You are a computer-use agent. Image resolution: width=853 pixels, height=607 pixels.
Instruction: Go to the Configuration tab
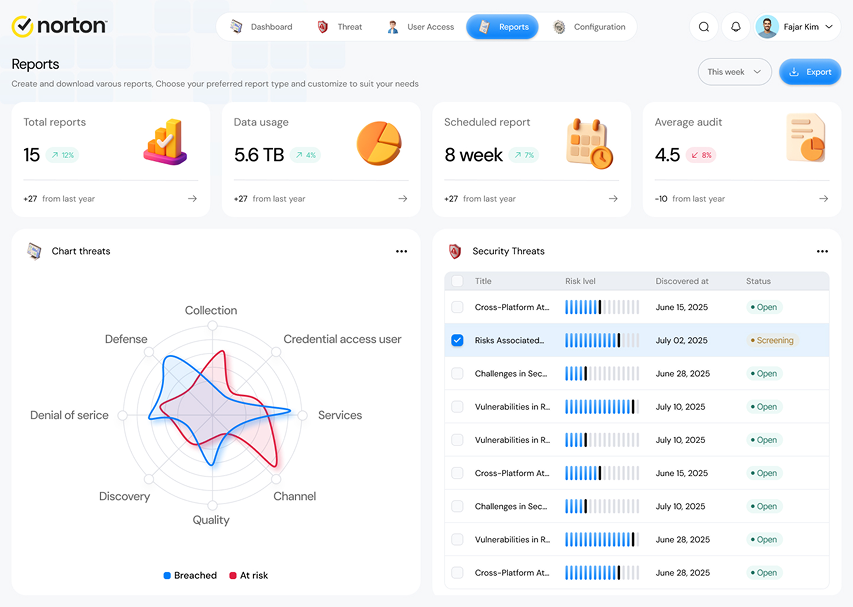coord(589,27)
